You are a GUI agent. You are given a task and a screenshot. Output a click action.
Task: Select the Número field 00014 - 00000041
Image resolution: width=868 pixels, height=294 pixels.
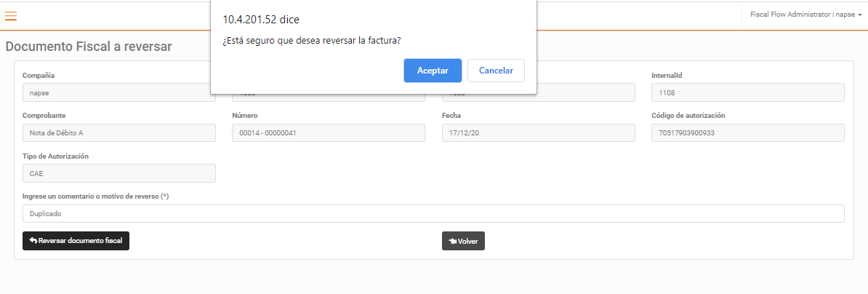(329, 133)
